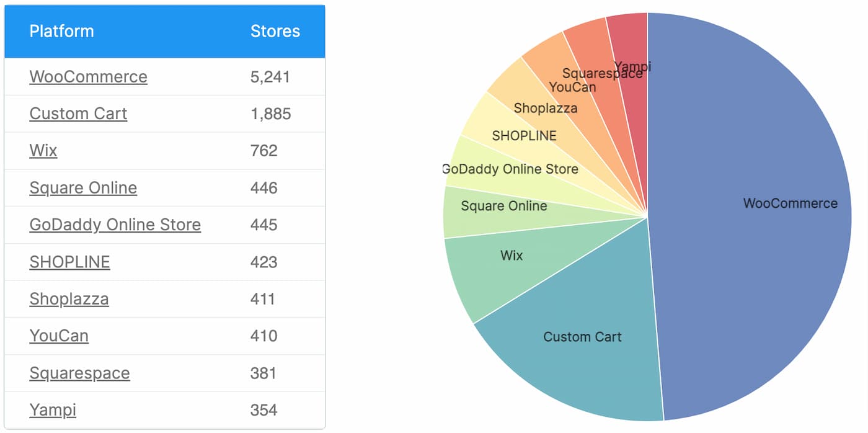Open the WooCommerce platform link
This screenshot has width=868, height=433.
click(88, 76)
